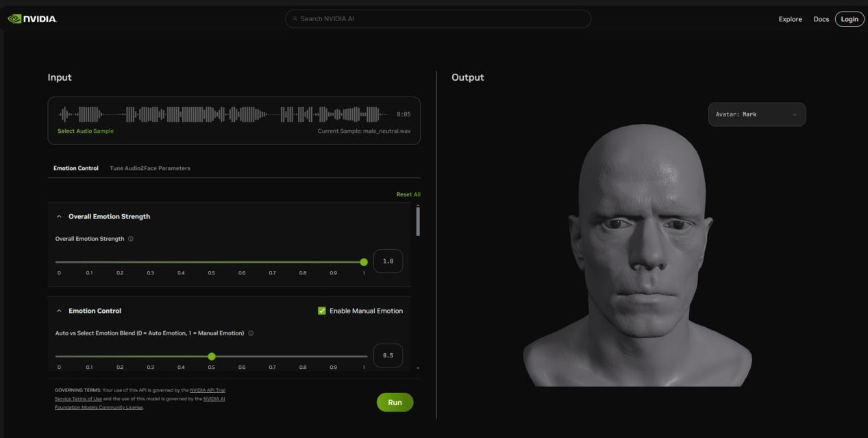Viewport: 868px width, 438px height.
Task: Collapse the Overall Emotion Strength section
Action: [60, 216]
